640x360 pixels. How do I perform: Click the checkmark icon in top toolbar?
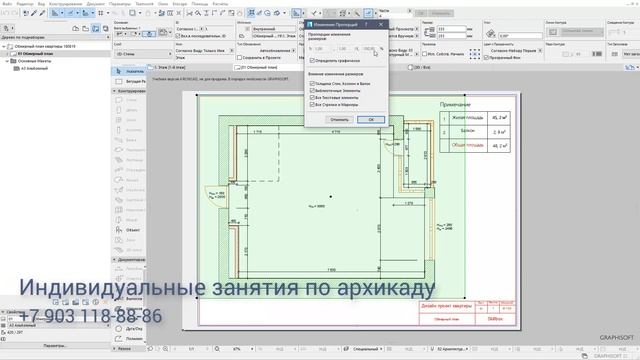pyautogui.click(x=314, y=13)
